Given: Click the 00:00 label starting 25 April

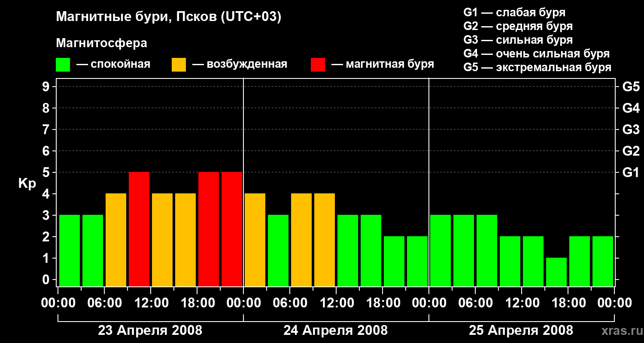Looking at the screenshot, I should click(429, 303).
